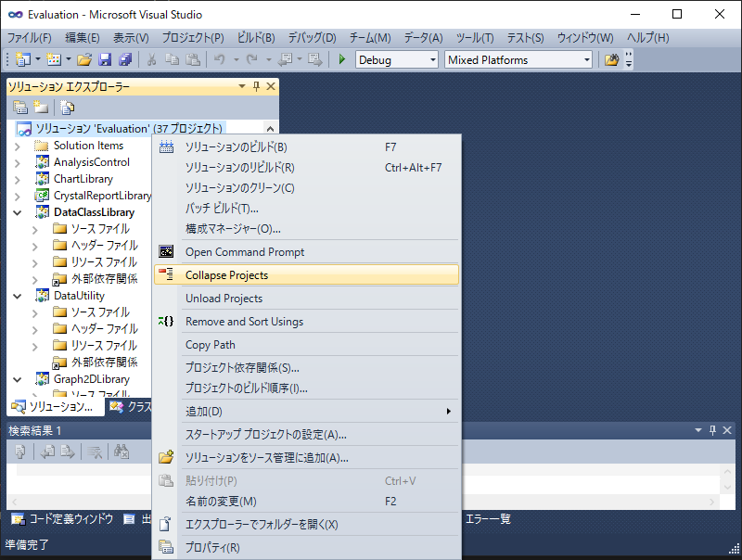
Task: Open the ヘルプ(H) menu
Action: tap(647, 38)
